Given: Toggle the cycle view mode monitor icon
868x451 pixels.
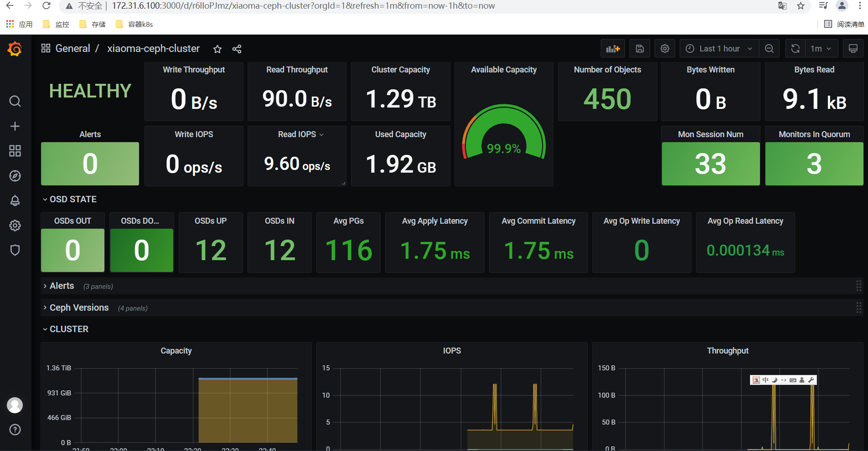Looking at the screenshot, I should (853, 49).
